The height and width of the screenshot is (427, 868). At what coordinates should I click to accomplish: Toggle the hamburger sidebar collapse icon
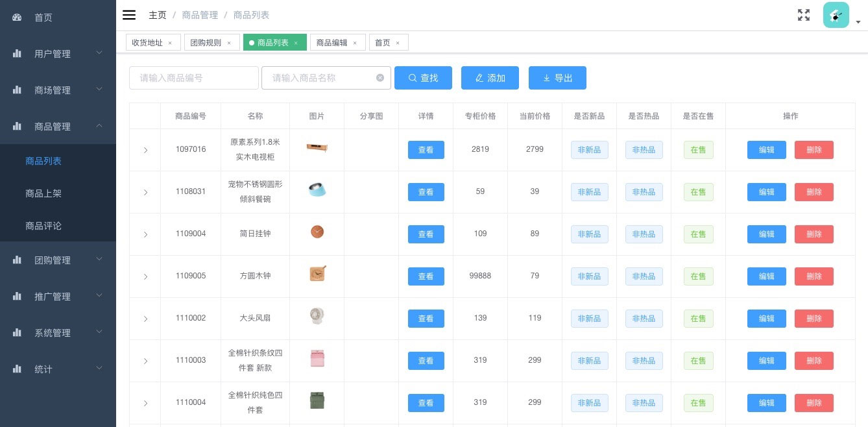tap(129, 15)
